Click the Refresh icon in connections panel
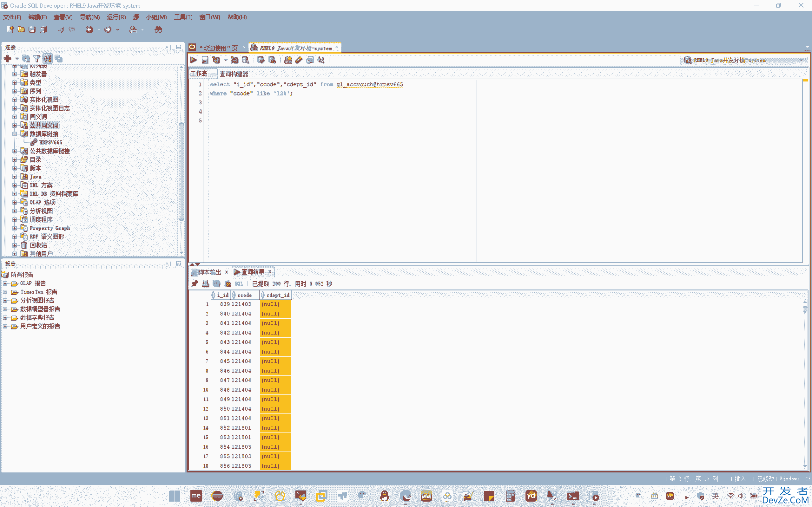Image resolution: width=812 pixels, height=507 pixels. [26, 59]
